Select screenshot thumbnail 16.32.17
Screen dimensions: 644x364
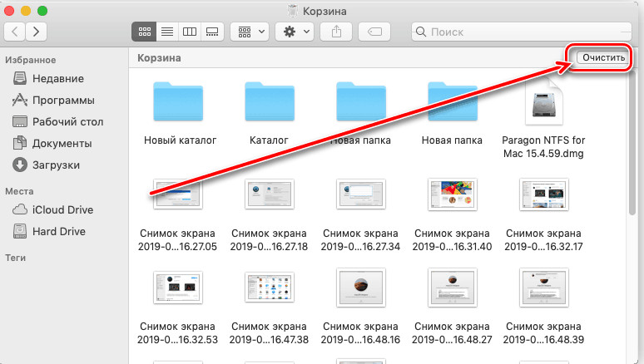[x=544, y=194]
